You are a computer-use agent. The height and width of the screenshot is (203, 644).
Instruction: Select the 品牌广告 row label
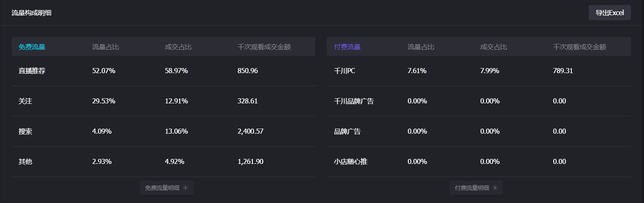(347, 131)
